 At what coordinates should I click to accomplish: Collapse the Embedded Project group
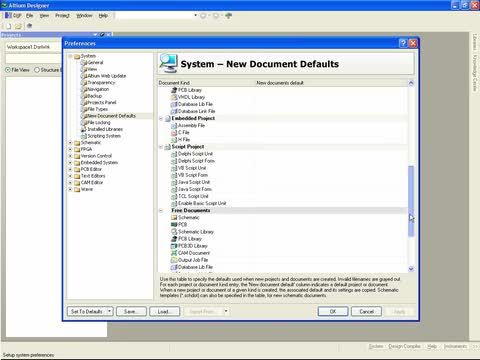(161, 118)
